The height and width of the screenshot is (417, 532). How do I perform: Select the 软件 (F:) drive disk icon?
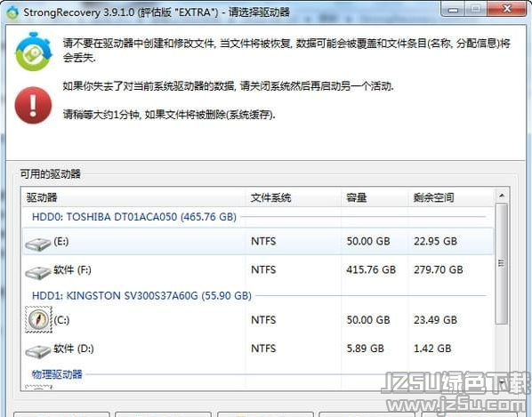tap(38, 272)
